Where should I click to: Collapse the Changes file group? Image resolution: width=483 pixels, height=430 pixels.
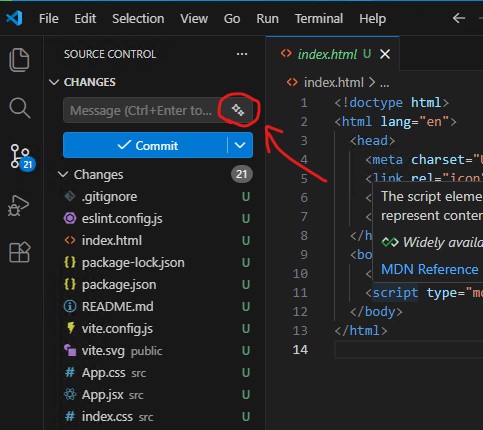coord(90,175)
